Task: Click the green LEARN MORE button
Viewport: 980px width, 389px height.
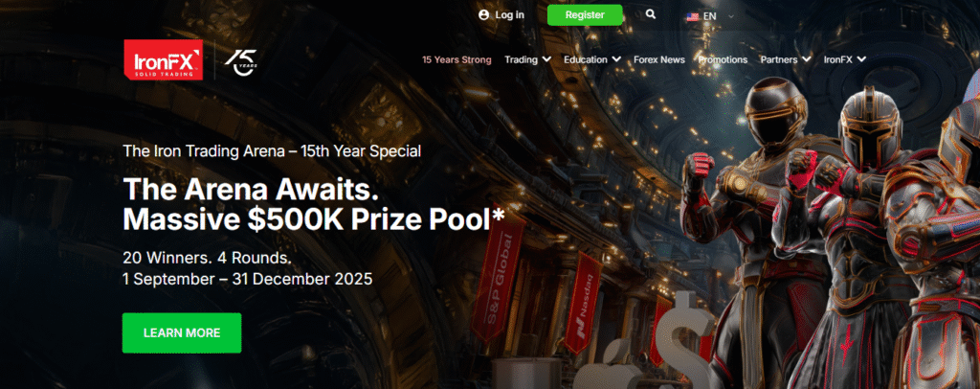Action: click(x=182, y=332)
